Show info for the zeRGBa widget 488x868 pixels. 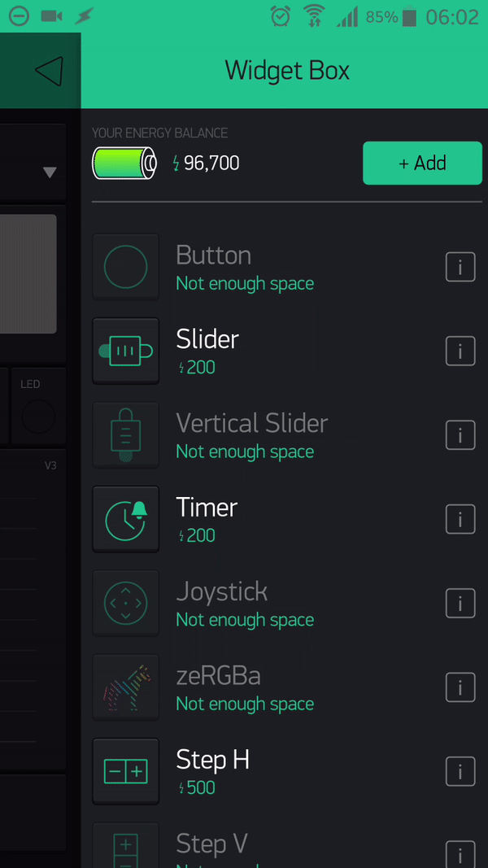(x=460, y=687)
